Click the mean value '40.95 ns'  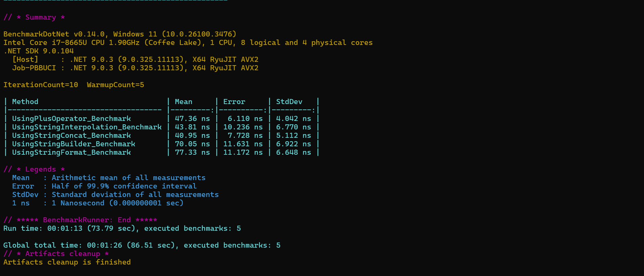tap(192, 135)
